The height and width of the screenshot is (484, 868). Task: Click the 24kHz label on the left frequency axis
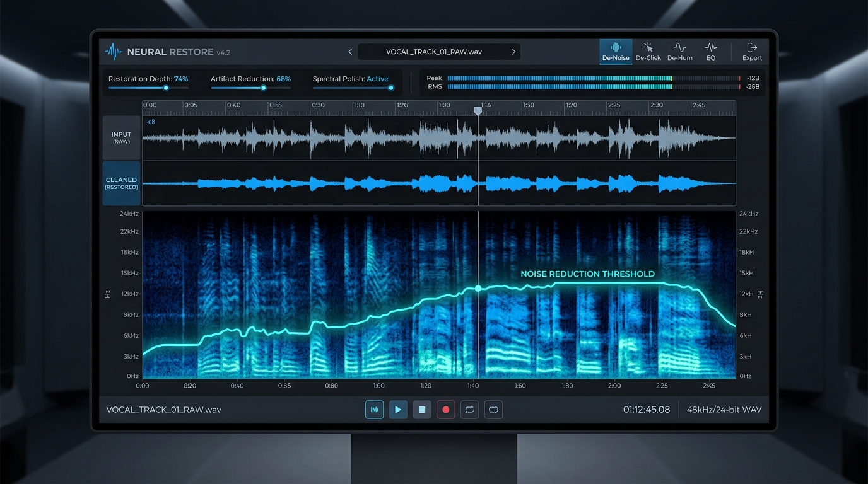pos(129,214)
